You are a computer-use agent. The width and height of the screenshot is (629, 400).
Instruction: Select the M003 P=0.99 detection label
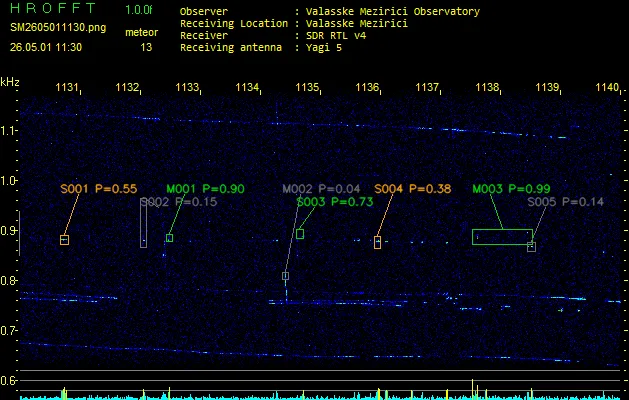[511, 189]
